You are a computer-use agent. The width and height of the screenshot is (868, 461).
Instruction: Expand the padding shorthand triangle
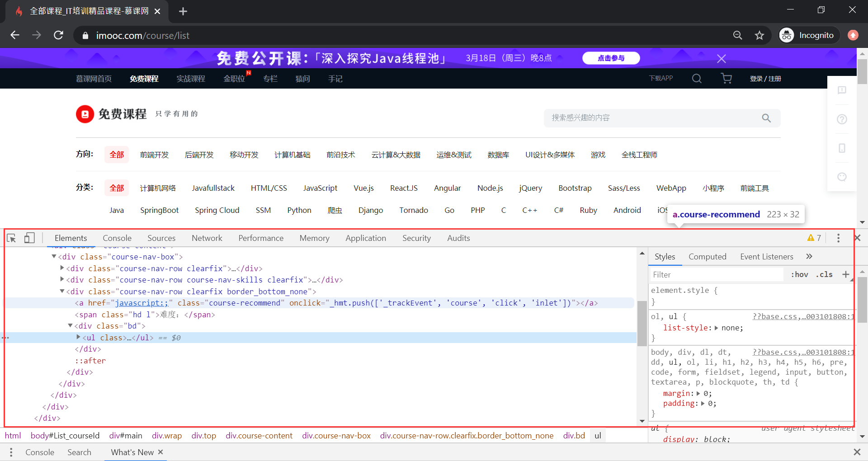click(703, 404)
